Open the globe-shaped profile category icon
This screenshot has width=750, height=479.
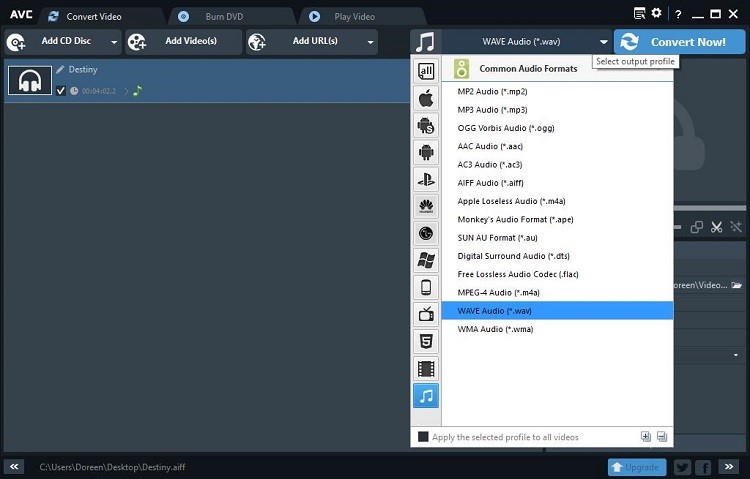point(426,234)
